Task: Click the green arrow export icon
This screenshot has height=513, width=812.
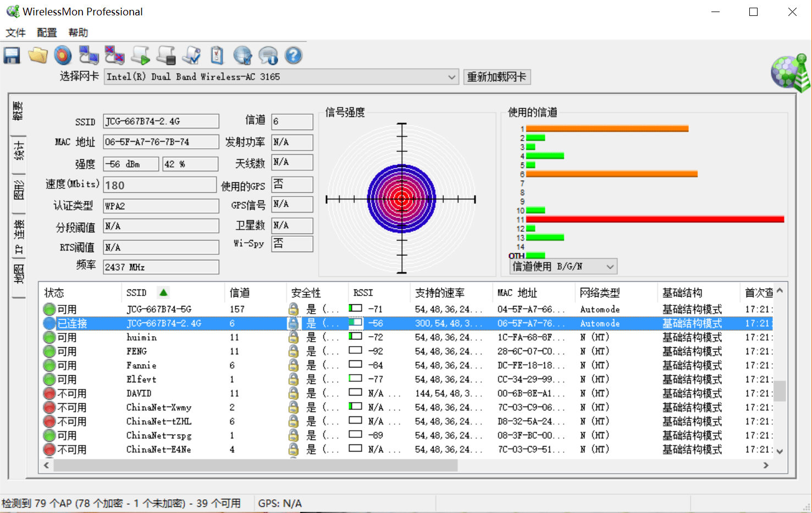Action: pos(141,55)
